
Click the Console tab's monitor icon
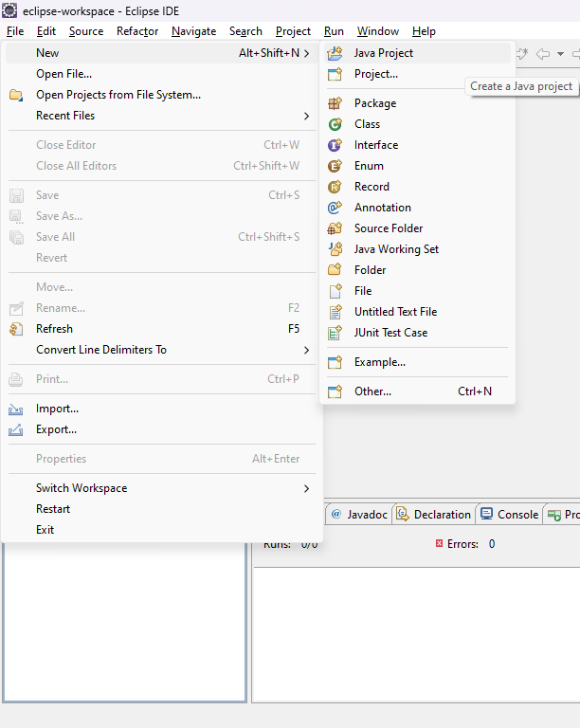tap(486, 514)
